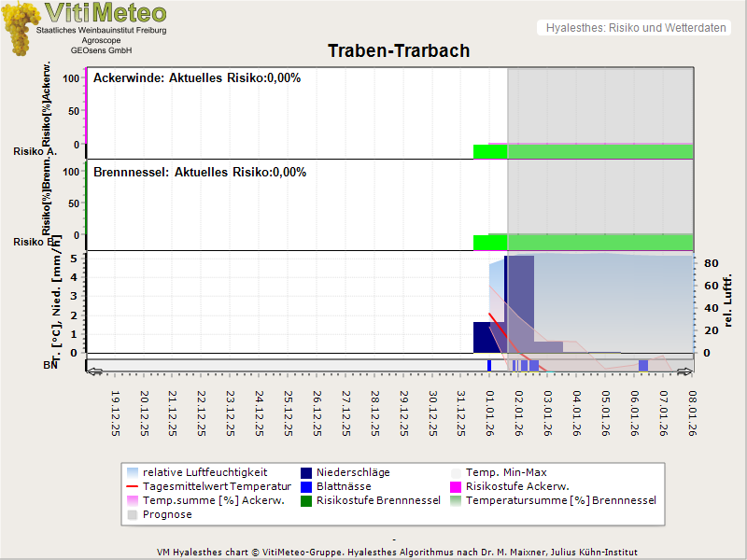
Task: Click the relative Luftfeuchtigkeit legend swatch
Action: click(134, 472)
